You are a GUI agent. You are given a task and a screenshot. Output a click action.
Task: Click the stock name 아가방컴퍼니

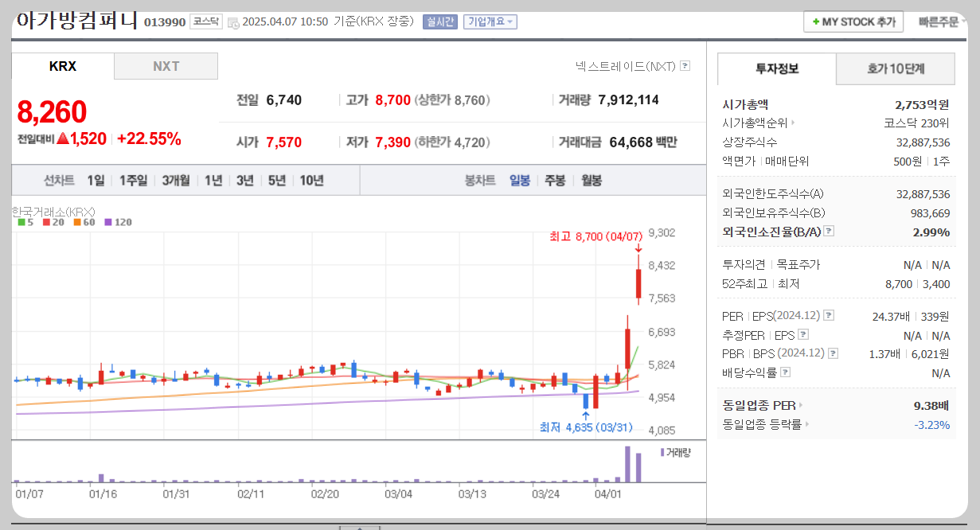pyautogui.click(x=77, y=21)
